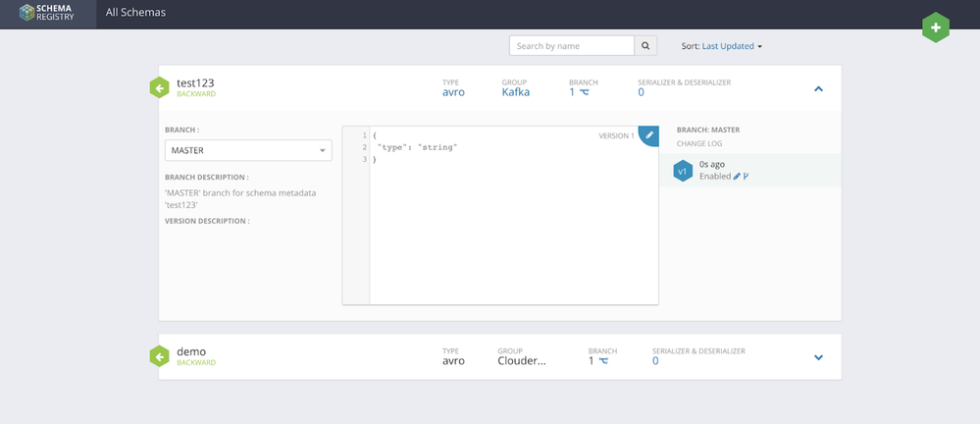The width and height of the screenshot is (980, 424).
Task: Click serializer count 0 in demo row
Action: [655, 361]
